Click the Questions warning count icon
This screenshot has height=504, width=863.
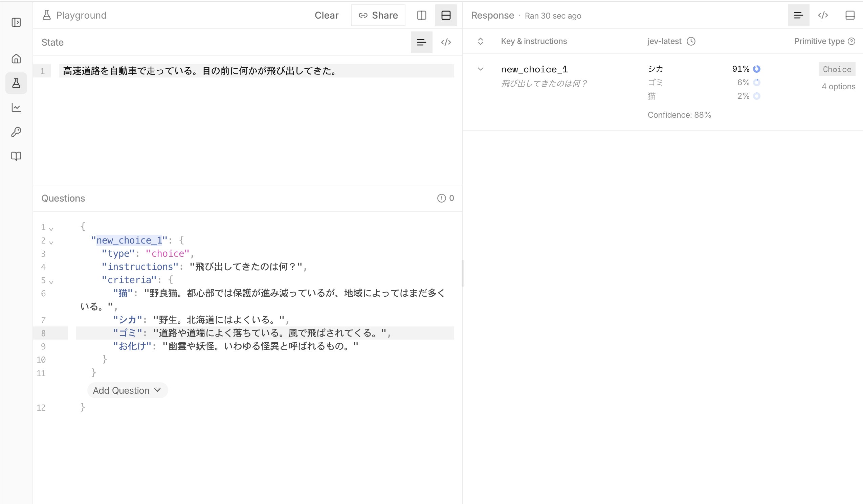441,198
